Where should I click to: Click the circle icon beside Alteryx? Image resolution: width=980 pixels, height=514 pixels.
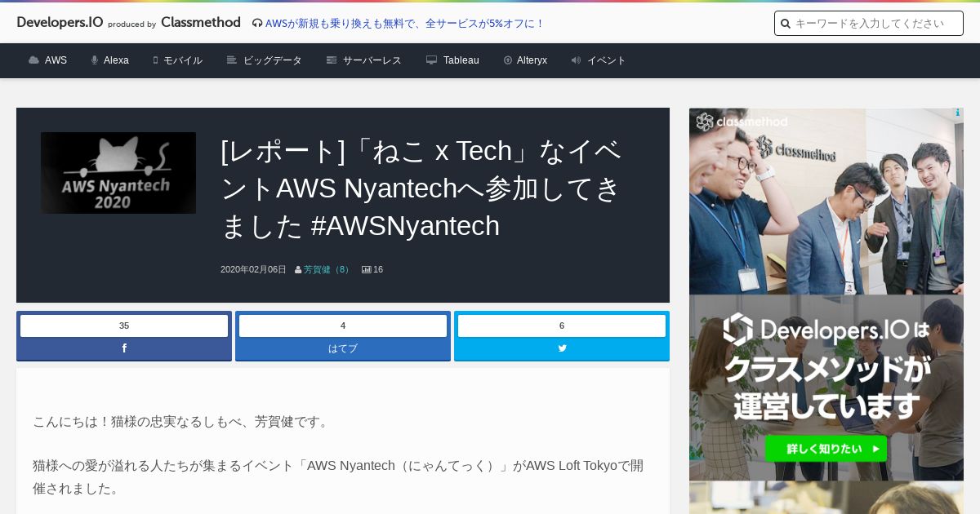pos(508,60)
